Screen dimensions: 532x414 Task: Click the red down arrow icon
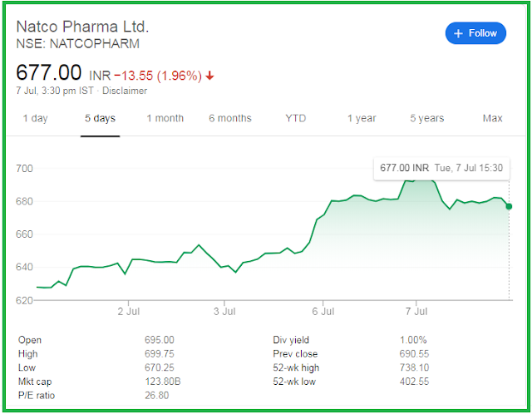click(x=209, y=76)
